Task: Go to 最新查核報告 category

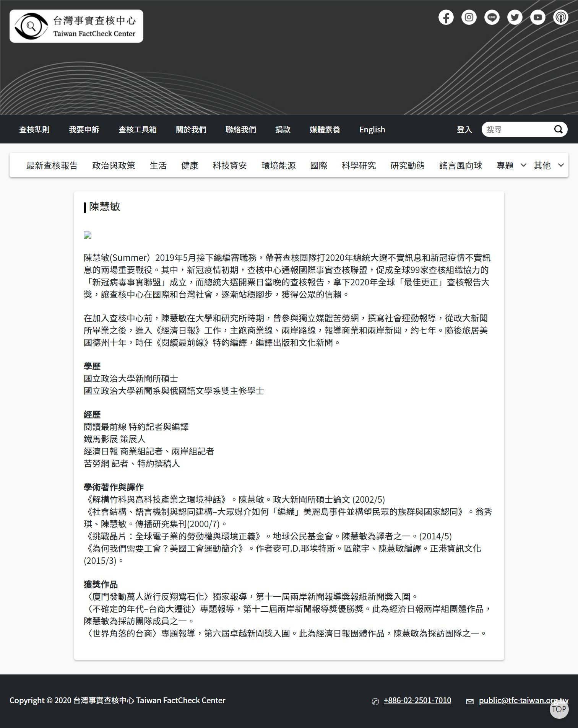Action: pos(52,165)
